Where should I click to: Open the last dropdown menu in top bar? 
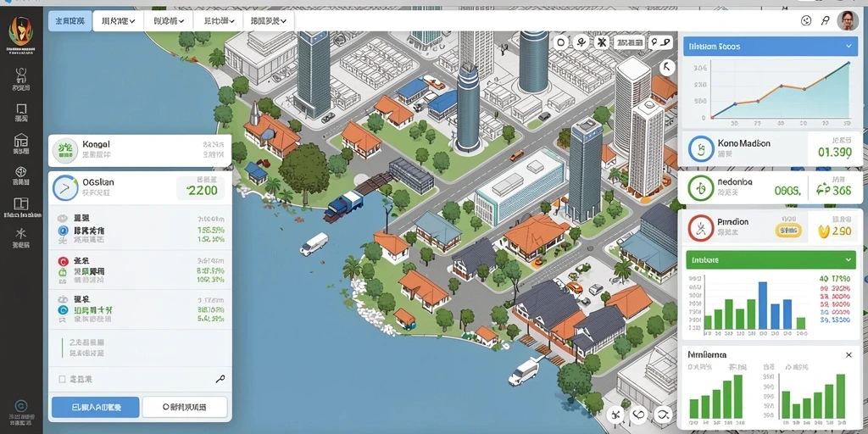pos(269,21)
